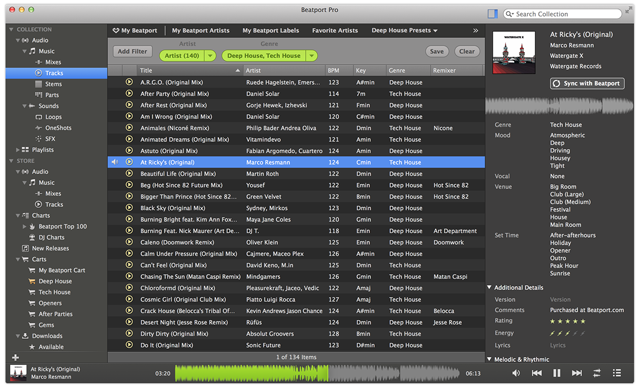Open the Artist (140) filter dropdown arrow
Image resolution: width=638 pixels, height=388 pixels.
pyautogui.click(x=210, y=56)
